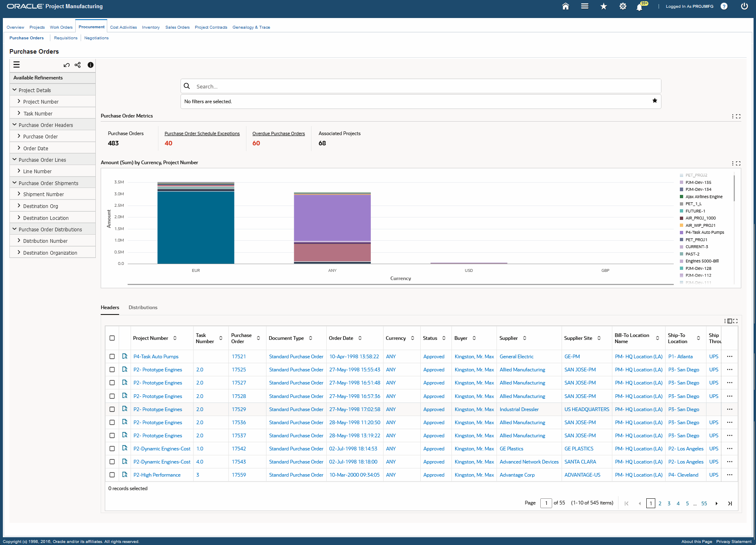Open row actions menu for order 17525
Screen dimensions: 756x545
point(729,369)
